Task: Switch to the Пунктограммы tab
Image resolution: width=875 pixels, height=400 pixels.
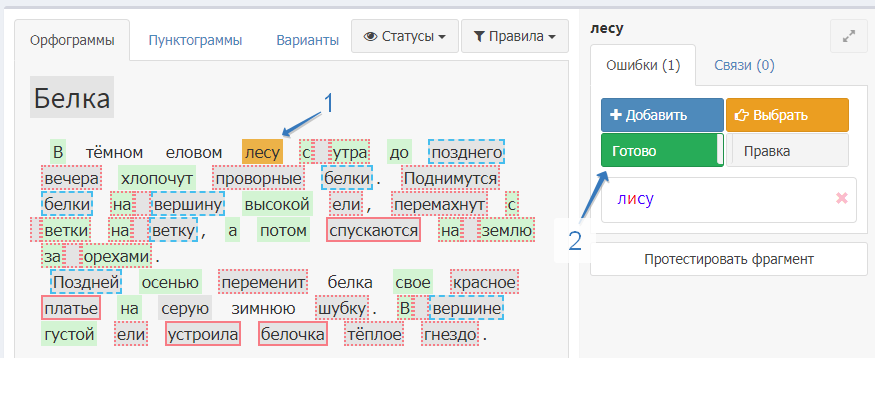Action: click(195, 40)
